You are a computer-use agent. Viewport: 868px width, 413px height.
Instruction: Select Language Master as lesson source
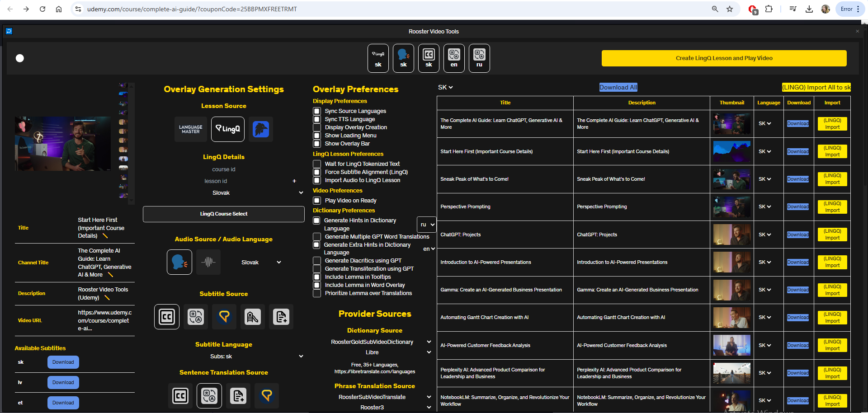click(191, 129)
